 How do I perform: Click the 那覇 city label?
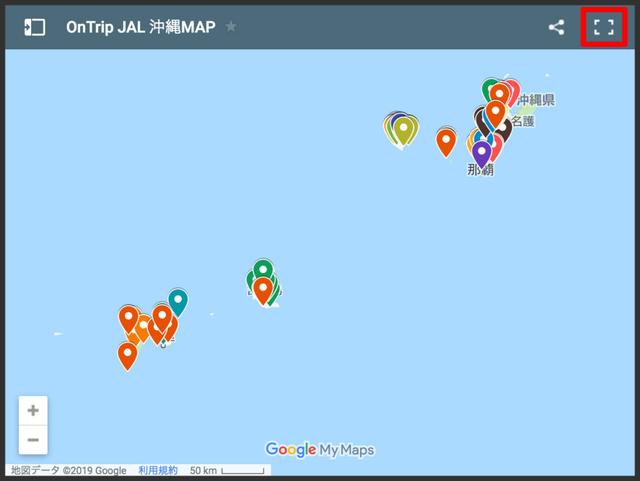pos(480,169)
